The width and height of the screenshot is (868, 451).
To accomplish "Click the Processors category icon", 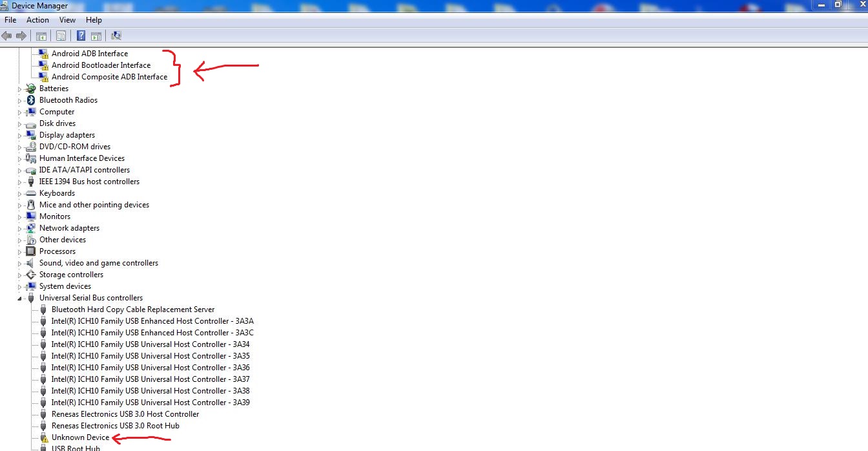I will 30,251.
